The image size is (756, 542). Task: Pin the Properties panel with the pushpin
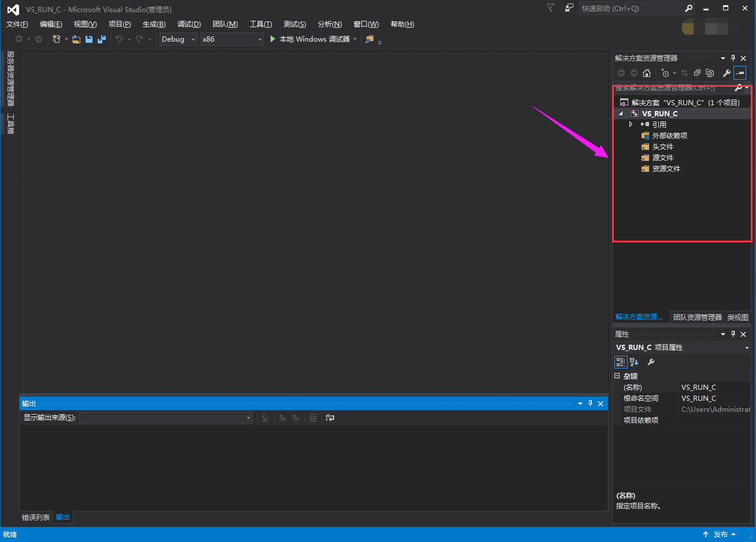click(x=733, y=334)
